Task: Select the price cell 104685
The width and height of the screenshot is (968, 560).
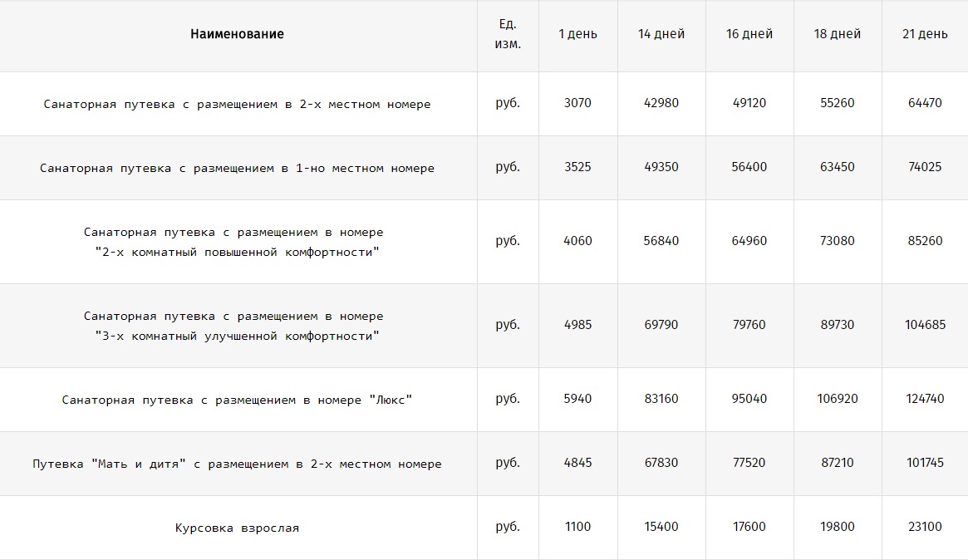Action: coord(925,325)
